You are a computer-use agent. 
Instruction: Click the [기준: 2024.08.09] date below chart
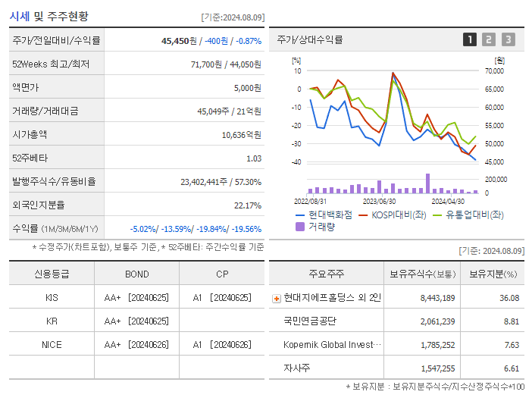[492, 251]
